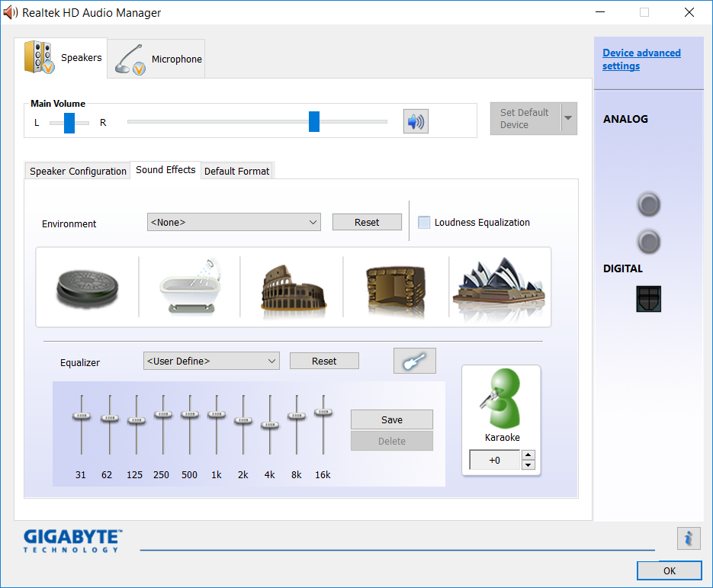The width and height of the screenshot is (713, 588).
Task: Click the 125 Hz equalizer slider
Action: 136,420
